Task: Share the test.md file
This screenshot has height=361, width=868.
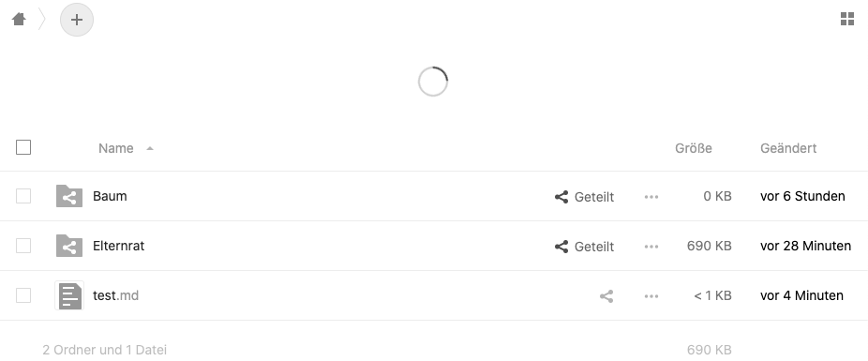Action: pos(606,296)
